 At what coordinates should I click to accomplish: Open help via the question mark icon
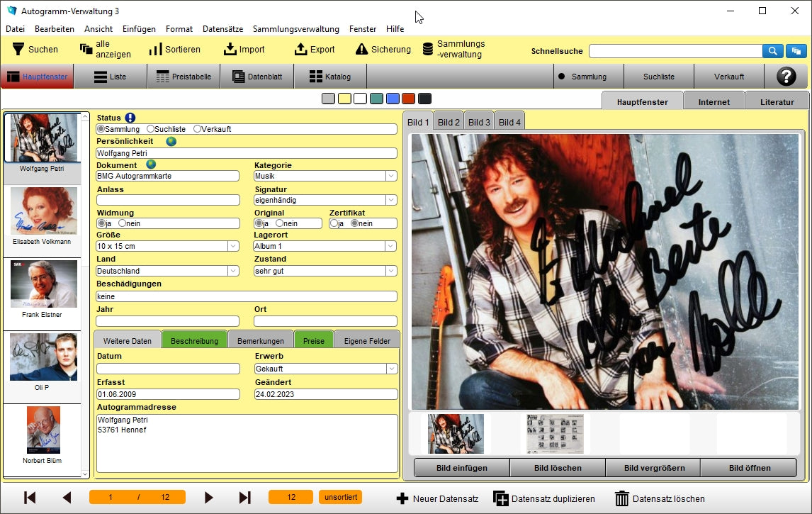pyautogui.click(x=786, y=77)
